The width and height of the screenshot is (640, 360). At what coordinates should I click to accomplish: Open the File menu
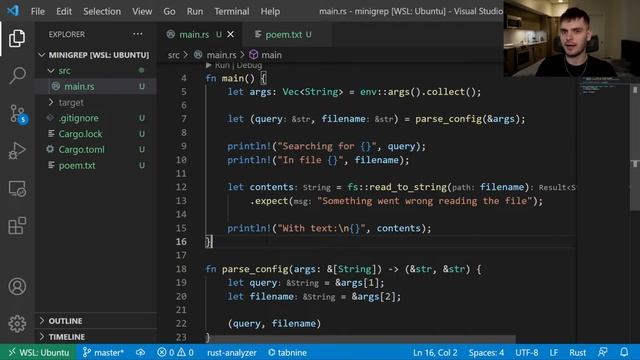click(x=38, y=11)
